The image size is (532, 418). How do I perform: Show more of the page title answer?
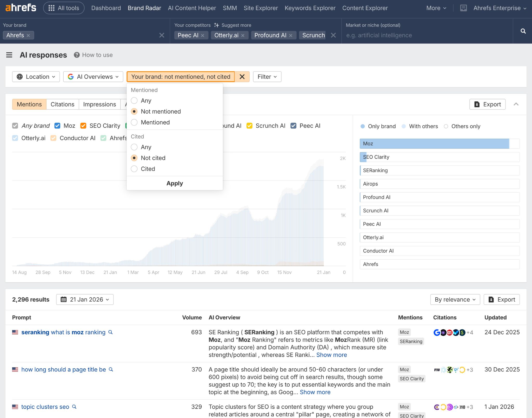(315, 392)
